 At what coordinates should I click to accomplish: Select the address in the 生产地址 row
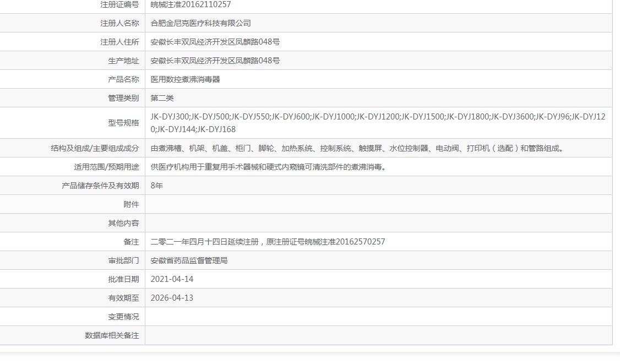click(x=215, y=61)
